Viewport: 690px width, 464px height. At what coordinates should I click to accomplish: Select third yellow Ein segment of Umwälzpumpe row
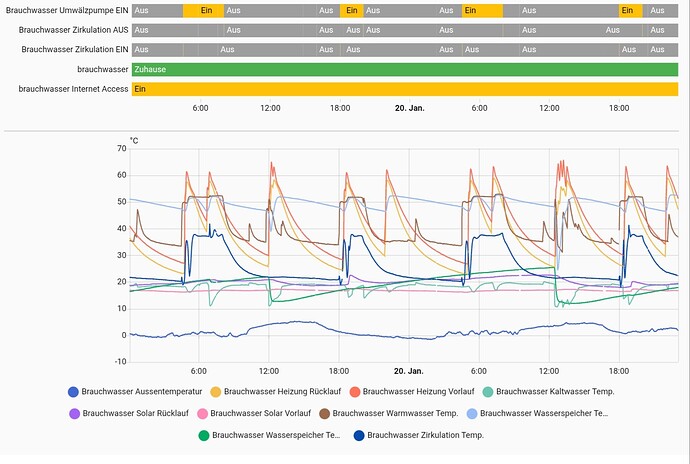pos(482,10)
